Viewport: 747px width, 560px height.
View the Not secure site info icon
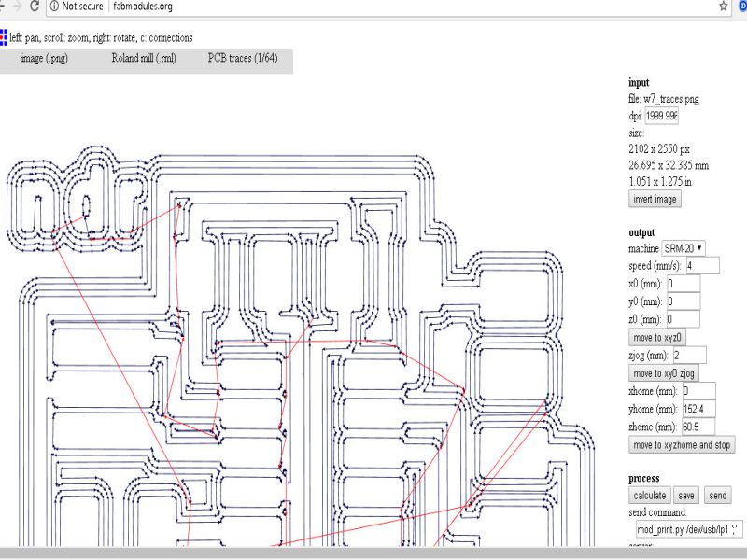click(54, 7)
